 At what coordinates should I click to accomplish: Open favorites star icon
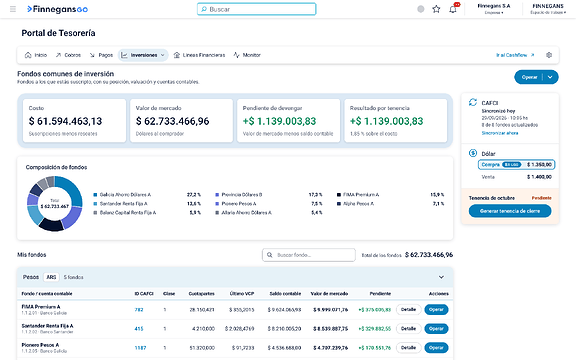coord(436,9)
